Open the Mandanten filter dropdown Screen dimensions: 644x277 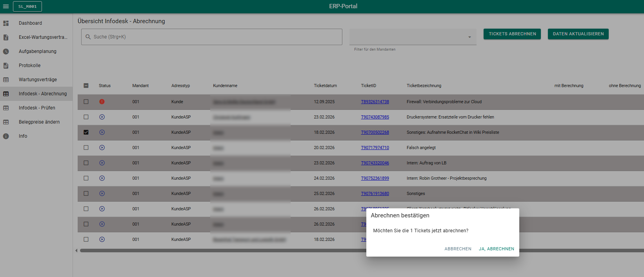(413, 37)
